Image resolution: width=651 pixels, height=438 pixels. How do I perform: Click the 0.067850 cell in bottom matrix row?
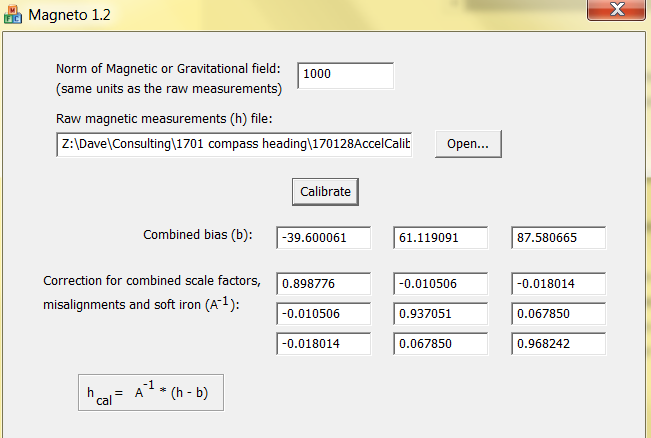[x=441, y=344]
